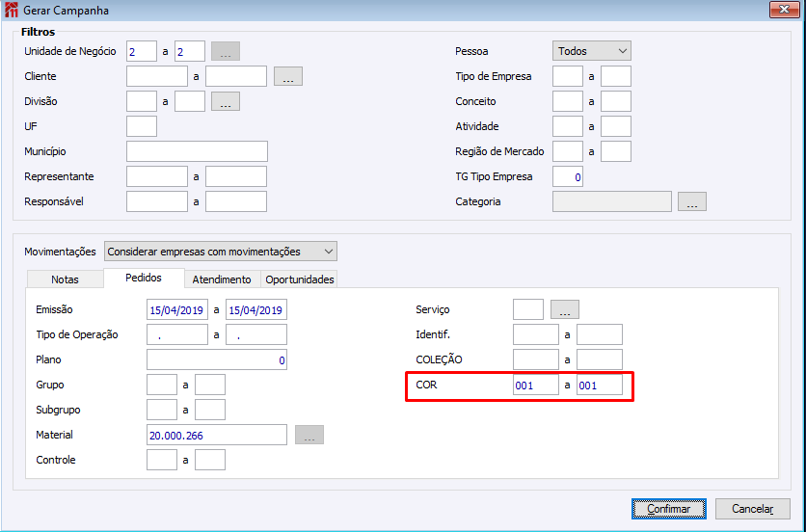
Task: Click the Cancelar button
Action: coord(753,509)
